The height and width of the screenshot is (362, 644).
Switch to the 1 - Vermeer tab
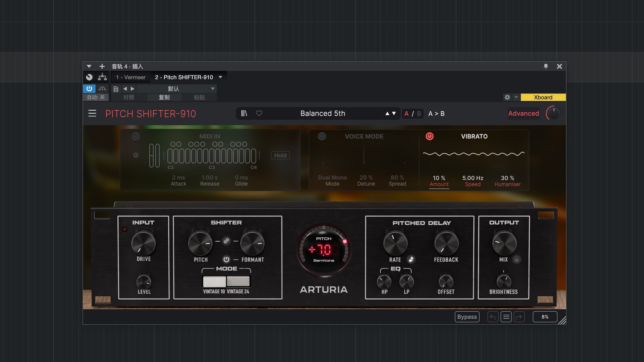[x=131, y=77]
